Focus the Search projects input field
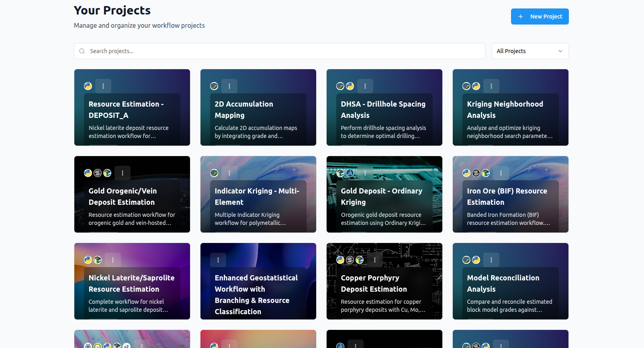644x348 pixels. (x=279, y=51)
